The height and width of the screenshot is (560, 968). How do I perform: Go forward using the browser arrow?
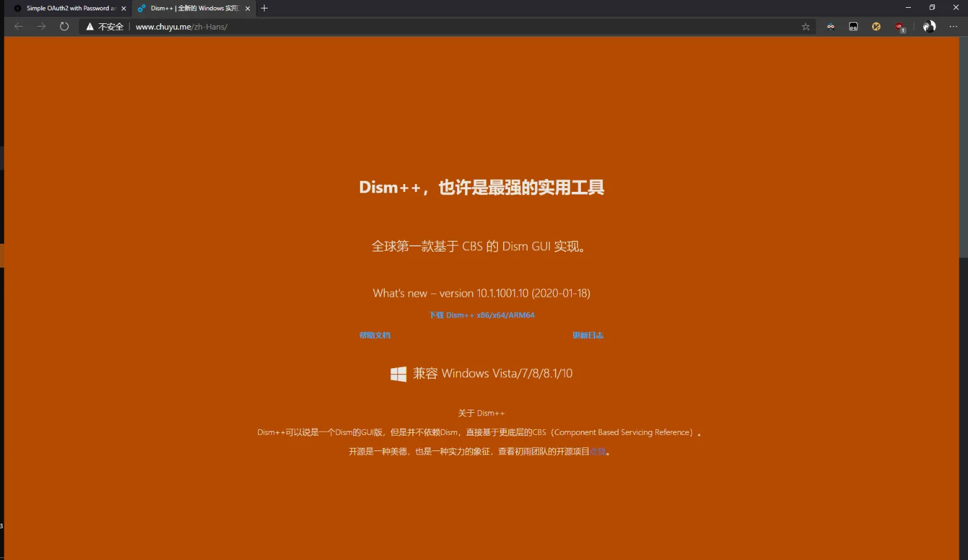click(41, 27)
